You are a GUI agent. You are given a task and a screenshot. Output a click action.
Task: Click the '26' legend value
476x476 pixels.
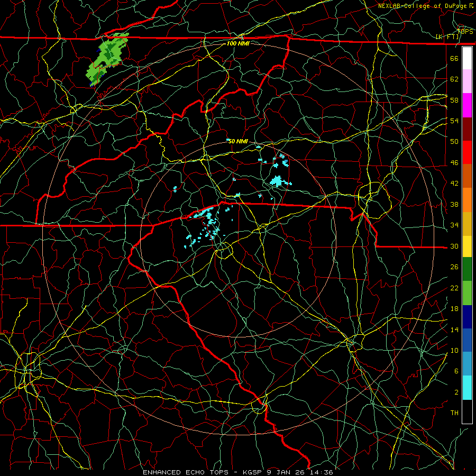pyautogui.click(x=454, y=267)
